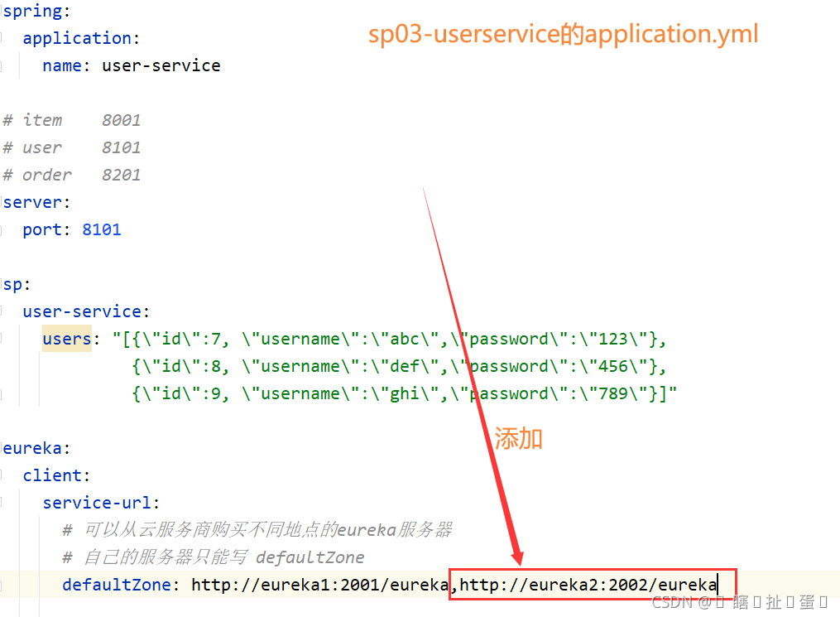The height and width of the screenshot is (617, 840).
Task: Click the 'sp:' key
Action: (x=17, y=284)
